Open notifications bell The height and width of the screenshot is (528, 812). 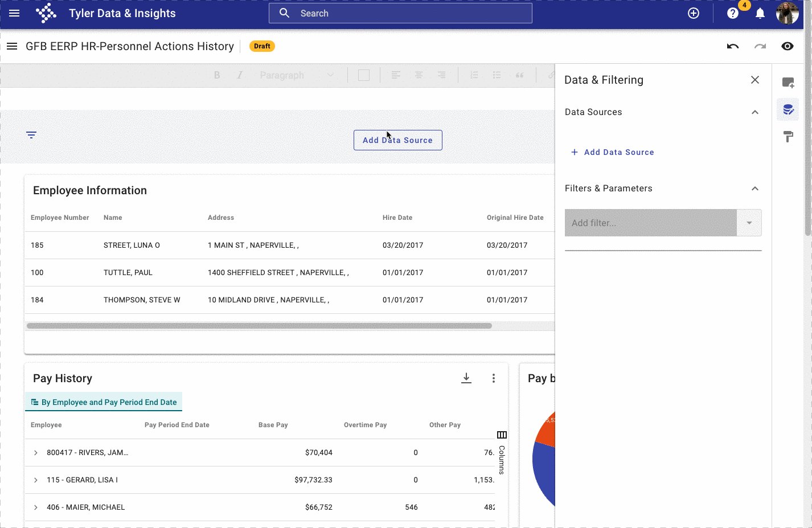point(760,13)
